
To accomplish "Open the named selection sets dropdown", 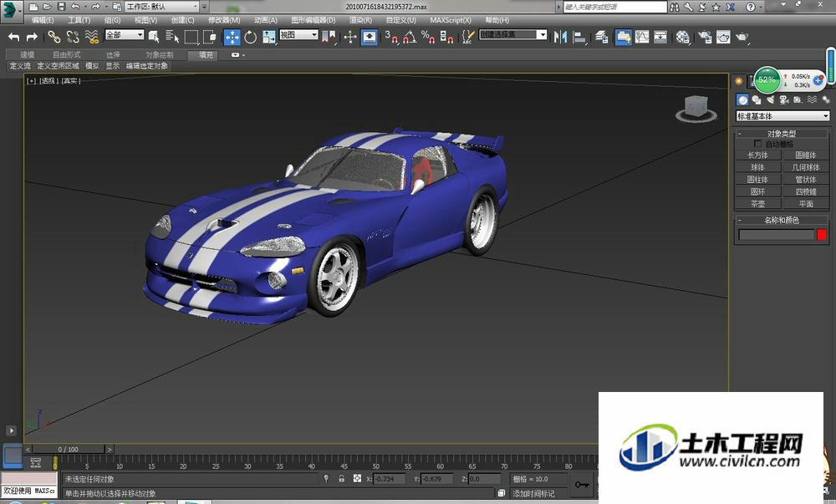I will tap(513, 34).
